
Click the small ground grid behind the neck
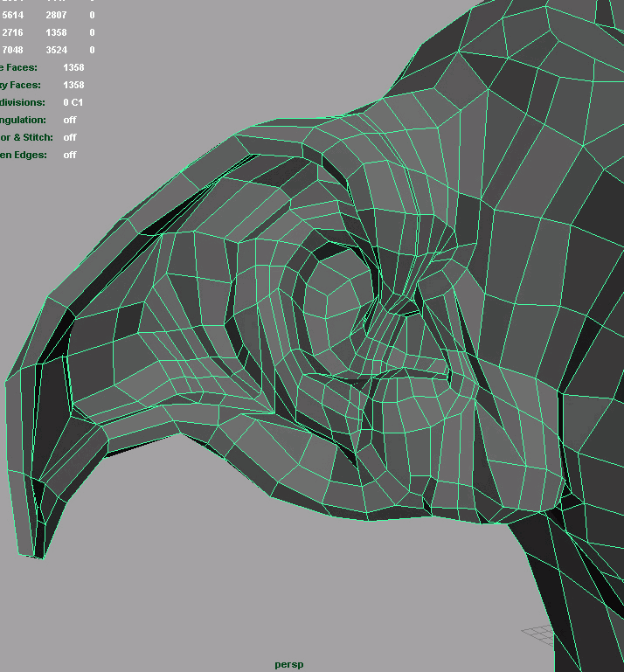[x=538, y=632]
